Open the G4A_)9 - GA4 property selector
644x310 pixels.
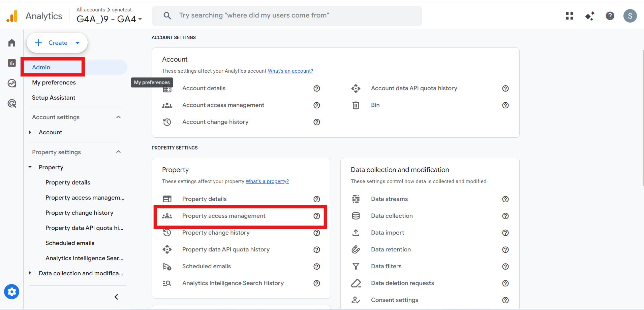pos(109,19)
